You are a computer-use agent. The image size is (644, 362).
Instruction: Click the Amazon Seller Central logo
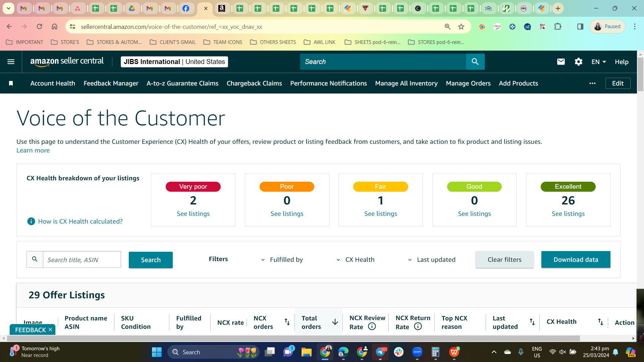(67, 62)
